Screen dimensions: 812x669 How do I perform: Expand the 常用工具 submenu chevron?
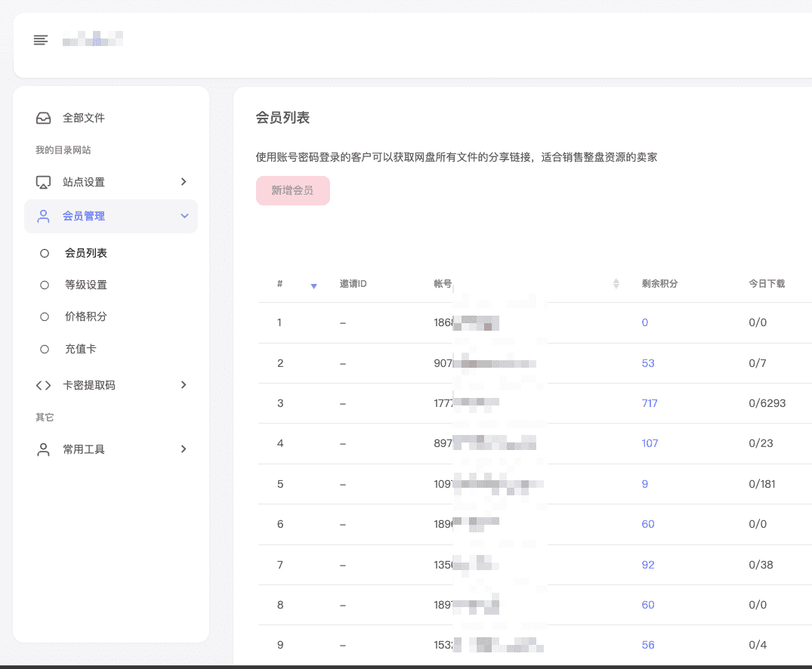pyautogui.click(x=183, y=449)
